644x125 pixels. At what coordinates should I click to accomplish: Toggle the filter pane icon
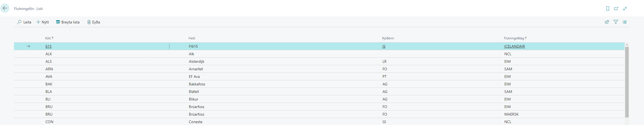coord(616,22)
